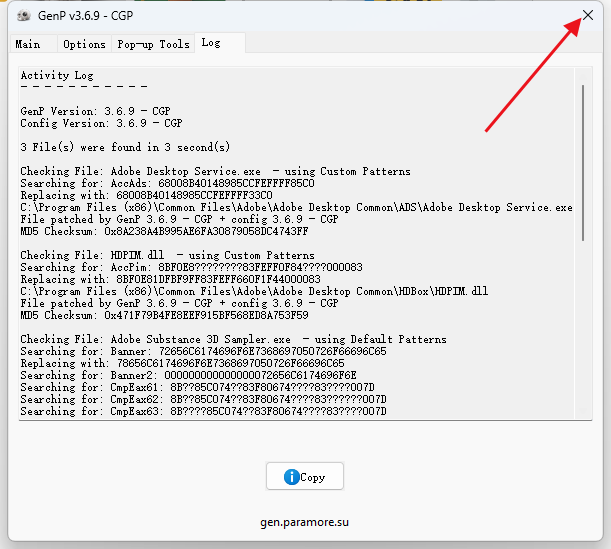The width and height of the screenshot is (611, 549).
Task: Close the GenP window
Action: (x=588, y=15)
